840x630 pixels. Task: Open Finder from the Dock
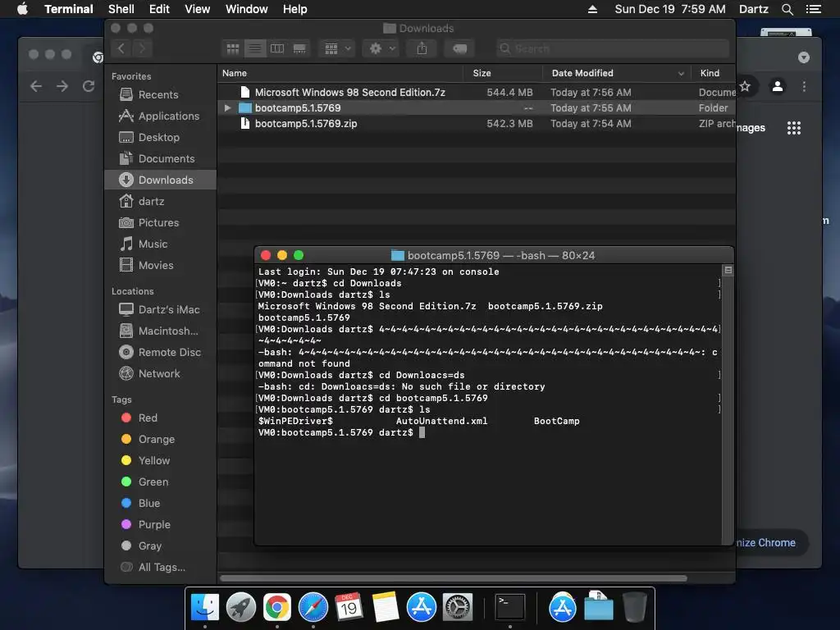204,607
